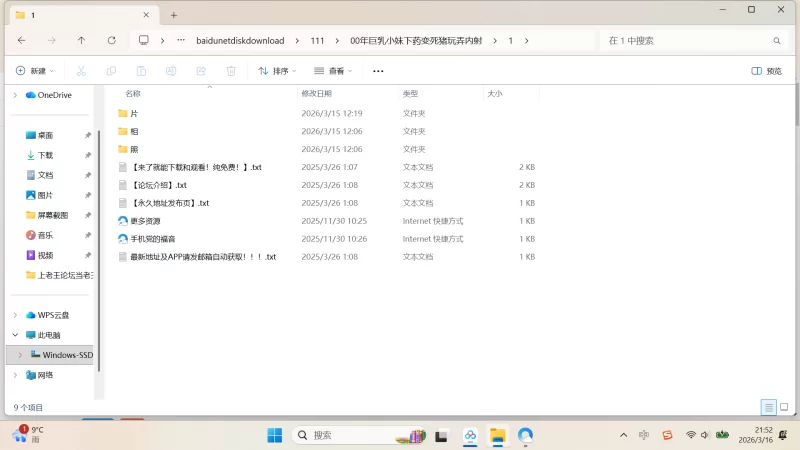The width and height of the screenshot is (800, 450).
Task: Switch to details list view in status bar
Action: click(x=768, y=408)
